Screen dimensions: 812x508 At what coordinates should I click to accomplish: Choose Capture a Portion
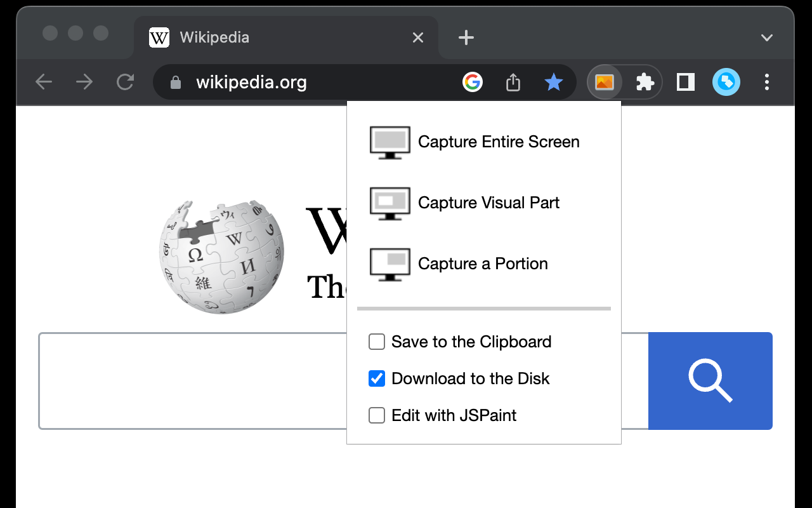pyautogui.click(x=482, y=264)
